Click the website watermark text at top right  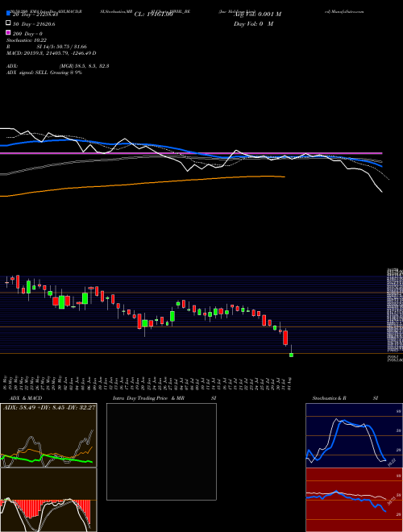[x=344, y=11]
